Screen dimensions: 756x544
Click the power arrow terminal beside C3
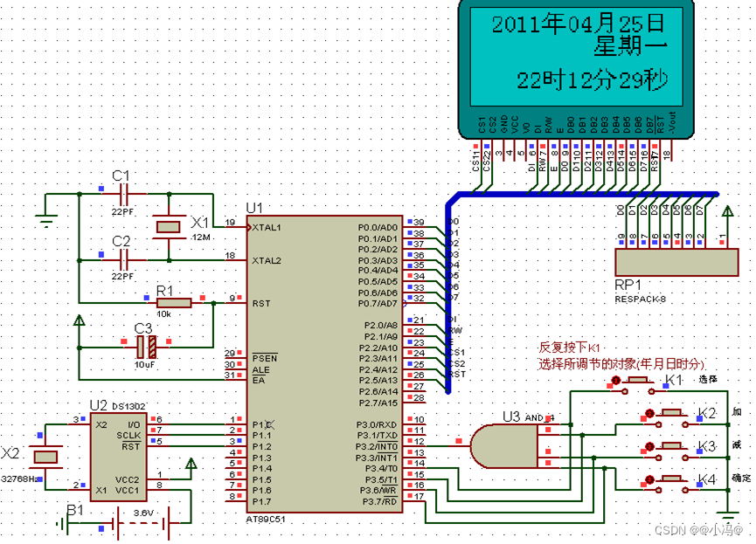79,320
